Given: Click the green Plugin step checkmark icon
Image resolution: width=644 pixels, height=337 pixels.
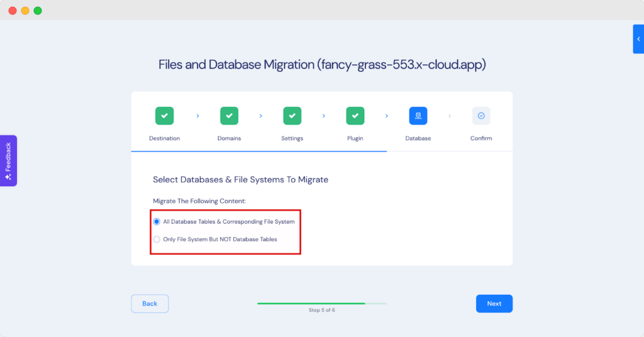Looking at the screenshot, I should [x=355, y=116].
